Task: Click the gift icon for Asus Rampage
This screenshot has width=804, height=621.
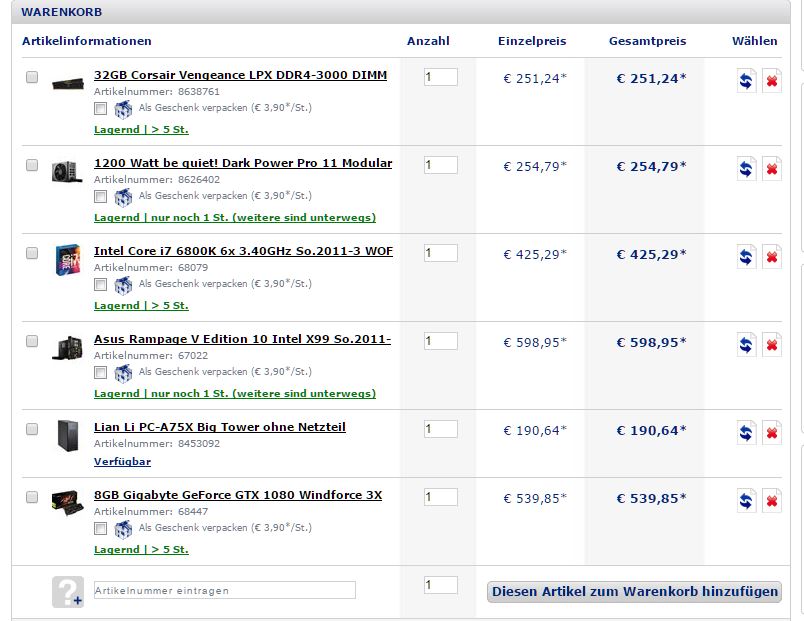Action: [x=123, y=373]
